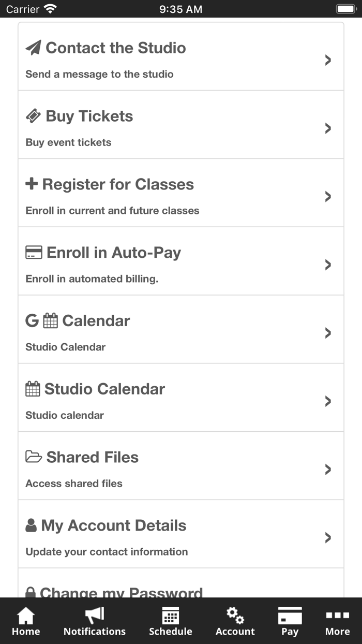Image resolution: width=362 pixels, height=644 pixels.
Task: Tap the paper plane Contact icon
Action: click(33, 48)
